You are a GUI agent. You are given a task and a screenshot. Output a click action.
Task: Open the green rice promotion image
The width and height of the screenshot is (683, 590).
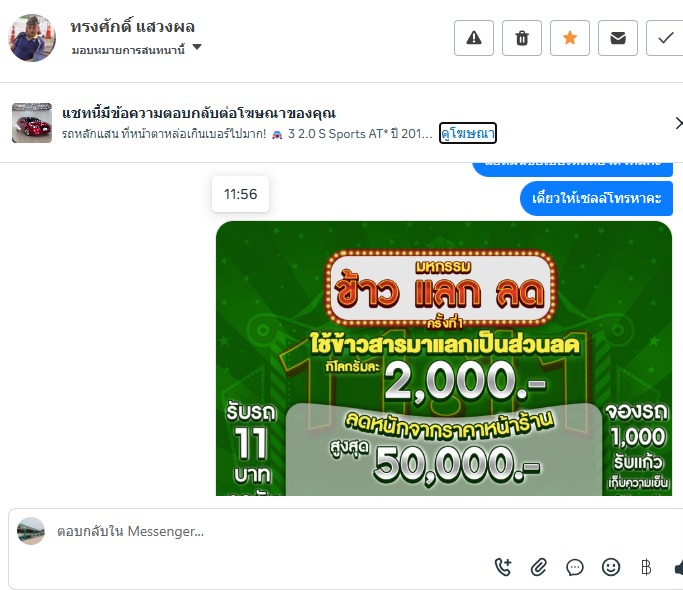444,358
